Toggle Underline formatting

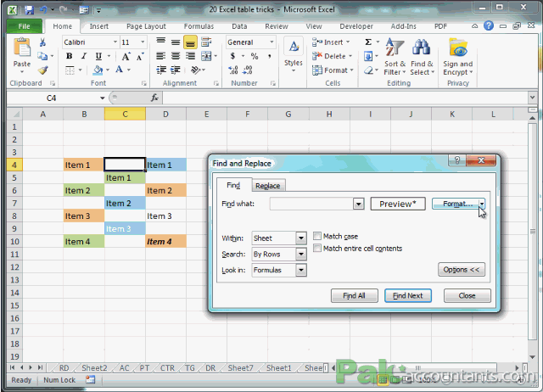(x=98, y=56)
